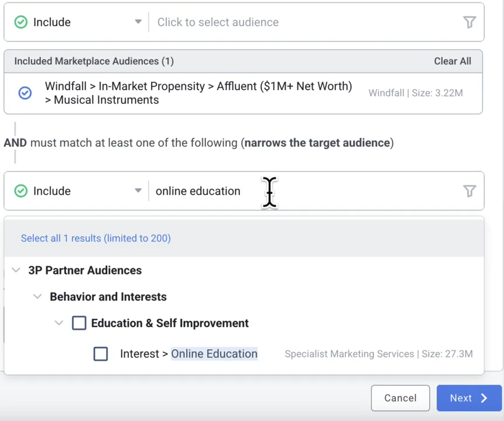Click the online education search field
504x421 pixels.
304,191
